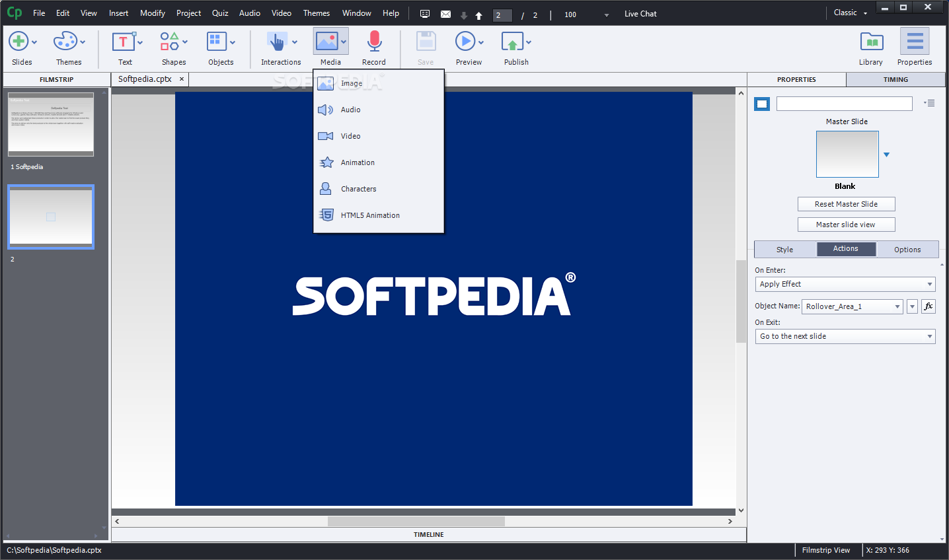Click the horizontal scrollbar left arrow
This screenshot has width=949, height=560.
click(x=117, y=521)
